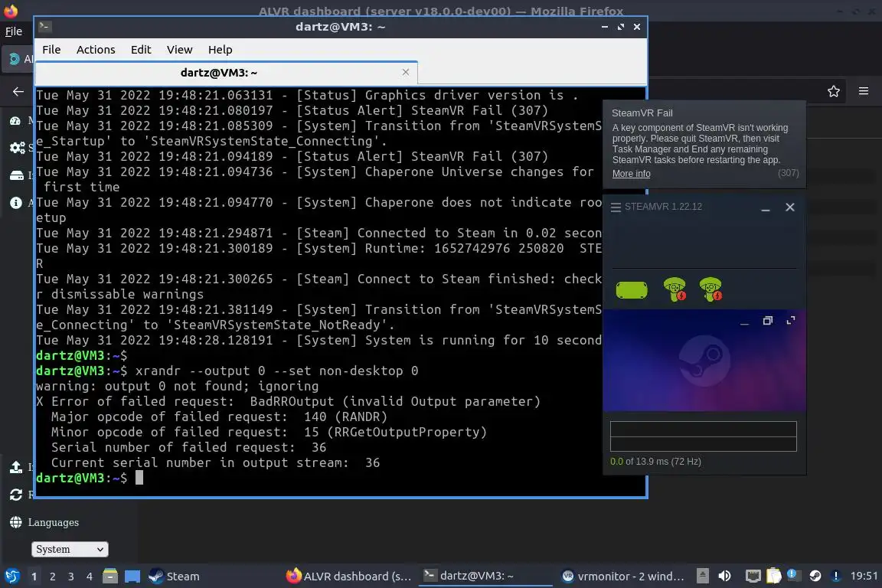Screen dimensions: 882x588
Task: Click the 'Connected to Steam in 0.02' log line
Action: pos(319,233)
